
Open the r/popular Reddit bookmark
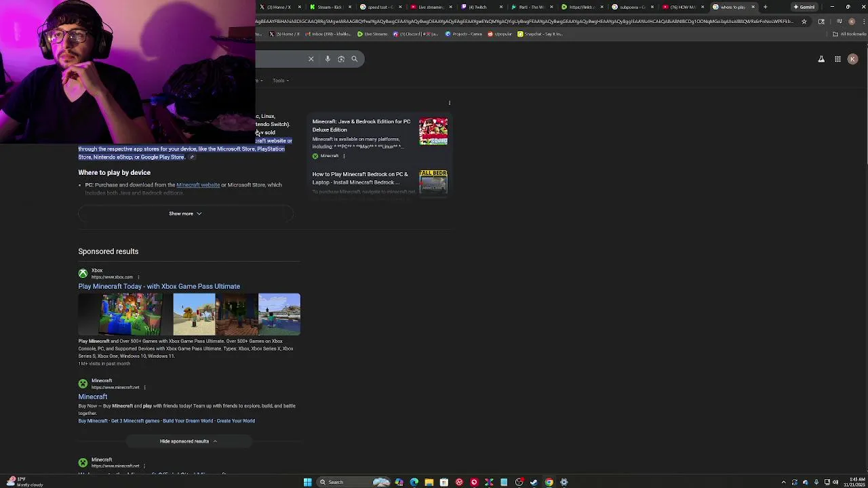click(x=500, y=34)
